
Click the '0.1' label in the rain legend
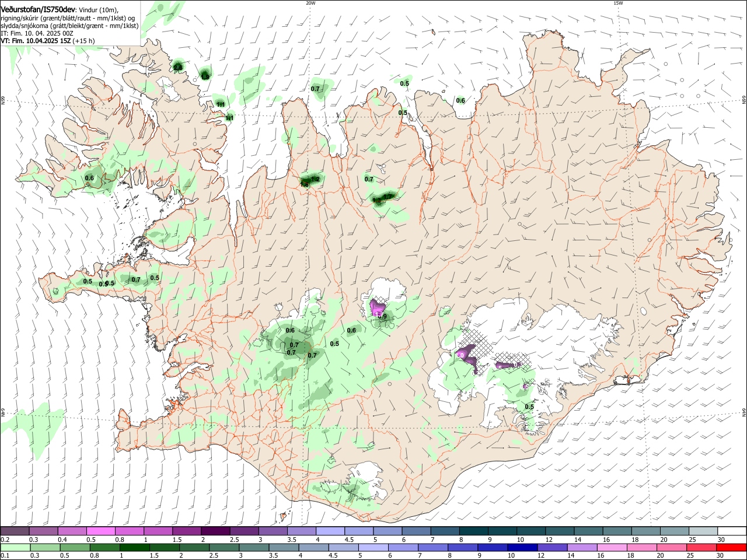pyautogui.click(x=4, y=556)
